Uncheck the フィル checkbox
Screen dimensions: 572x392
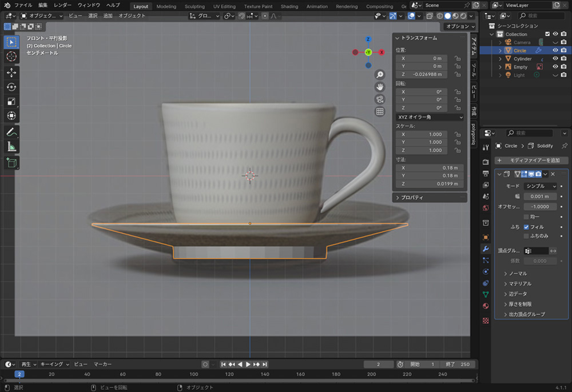526,227
